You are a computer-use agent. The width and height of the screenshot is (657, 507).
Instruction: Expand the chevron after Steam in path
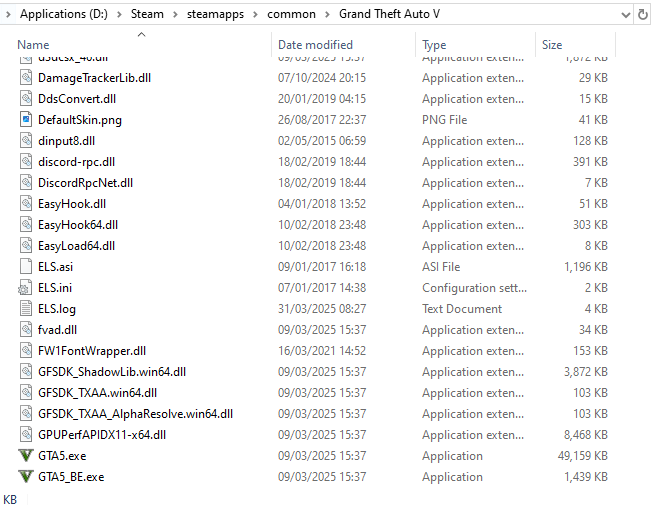175,15
